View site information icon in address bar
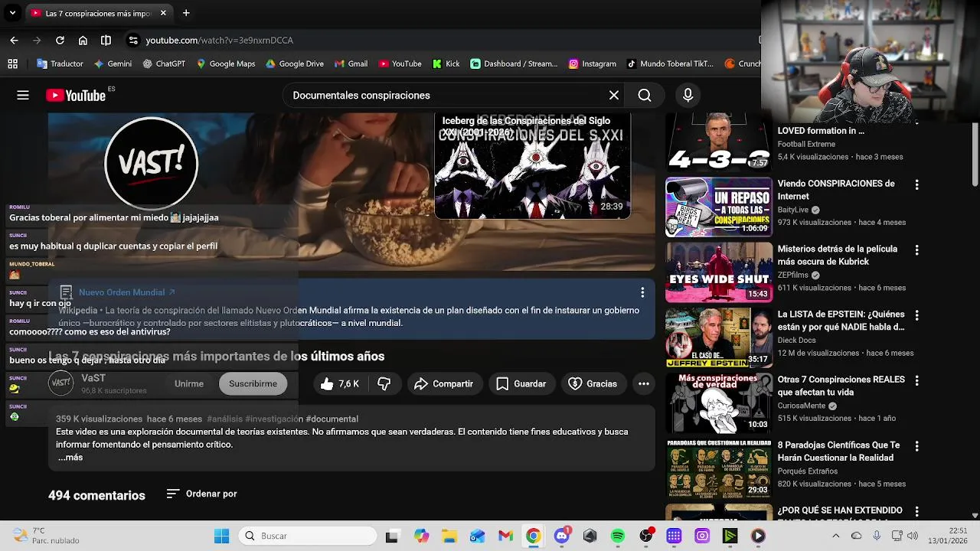The width and height of the screenshot is (980, 551). click(x=133, y=40)
